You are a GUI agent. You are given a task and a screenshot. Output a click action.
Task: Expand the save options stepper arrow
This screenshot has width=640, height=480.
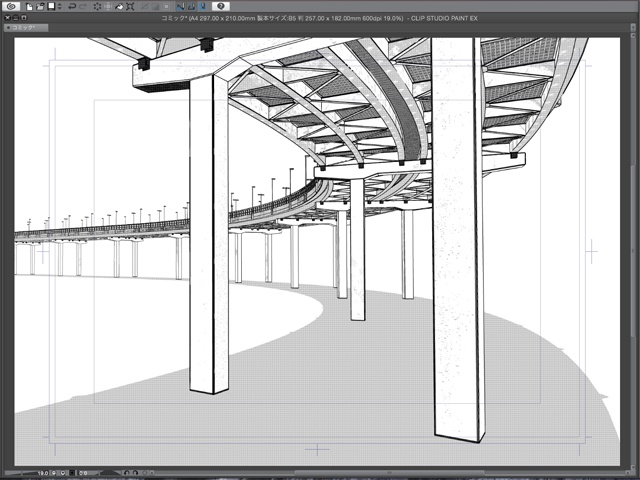[x=58, y=6]
